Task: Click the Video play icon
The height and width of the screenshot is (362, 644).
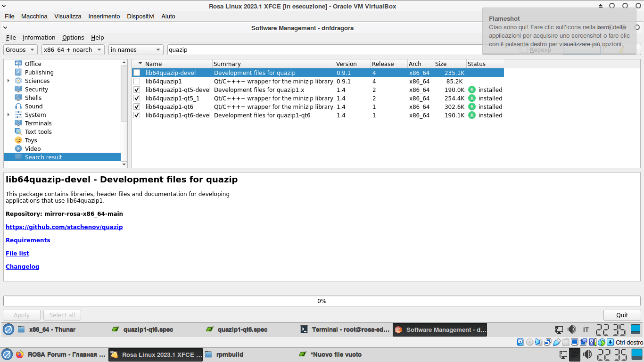Action: coord(18,148)
